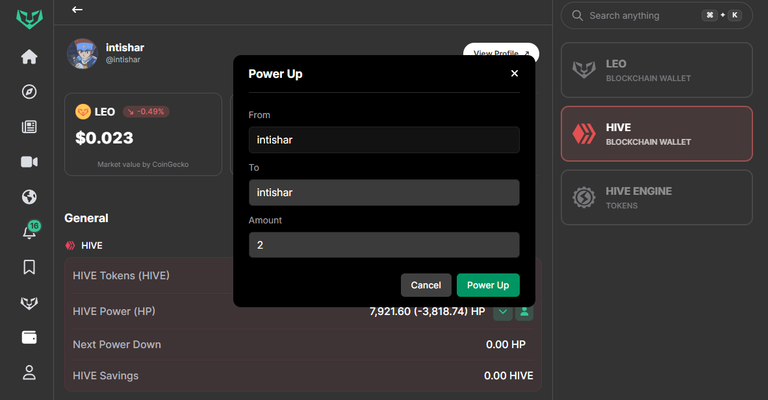Click the intishar profile avatar
The width and height of the screenshot is (768, 400).
pyautogui.click(x=82, y=54)
